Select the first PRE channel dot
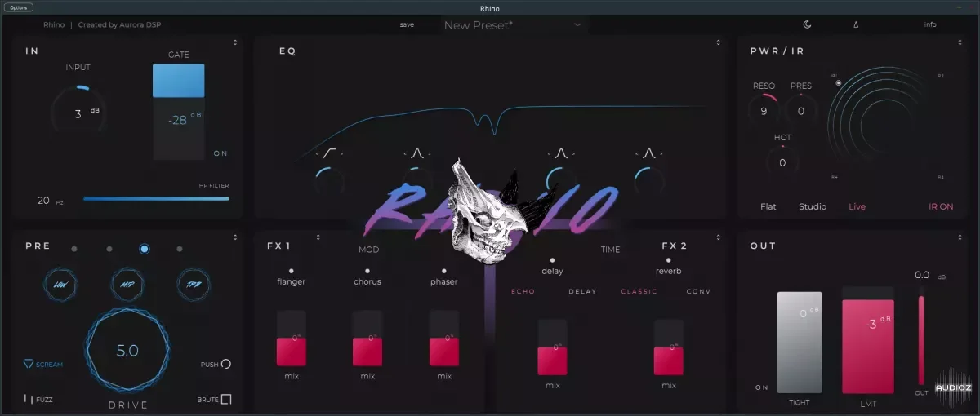The height and width of the screenshot is (416, 980). (x=74, y=249)
